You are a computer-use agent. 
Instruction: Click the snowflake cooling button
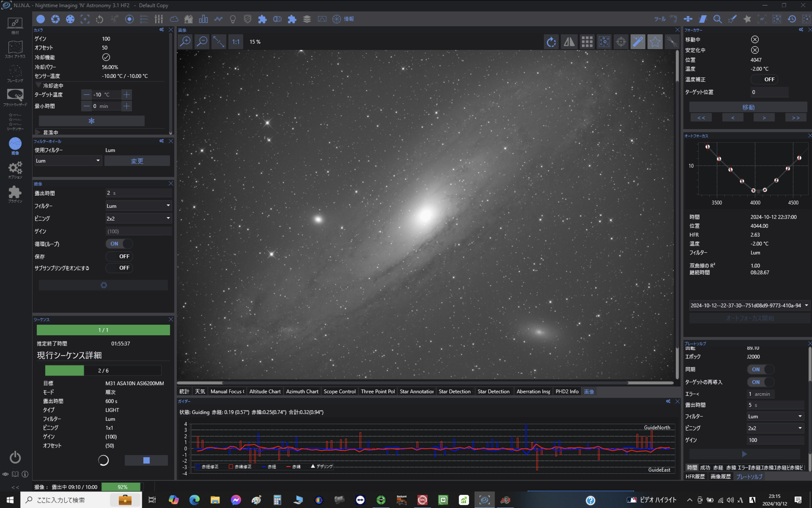[x=91, y=121]
